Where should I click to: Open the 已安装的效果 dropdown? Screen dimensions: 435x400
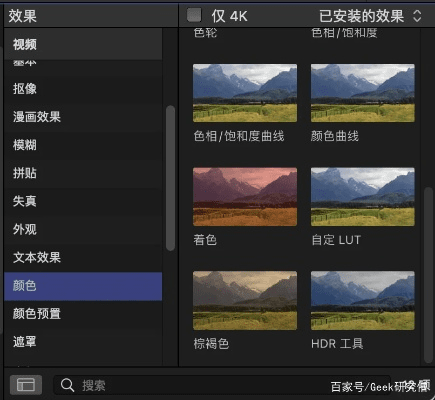tap(370, 16)
